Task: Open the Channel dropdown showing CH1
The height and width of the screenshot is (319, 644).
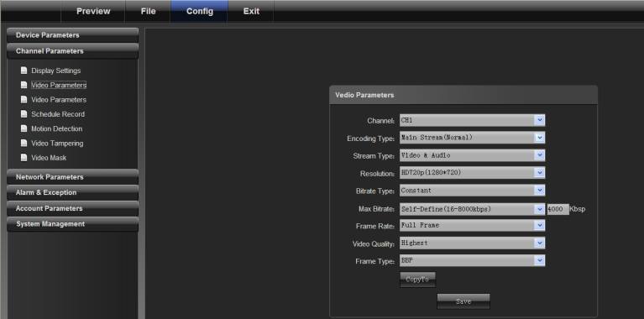Action: point(473,120)
